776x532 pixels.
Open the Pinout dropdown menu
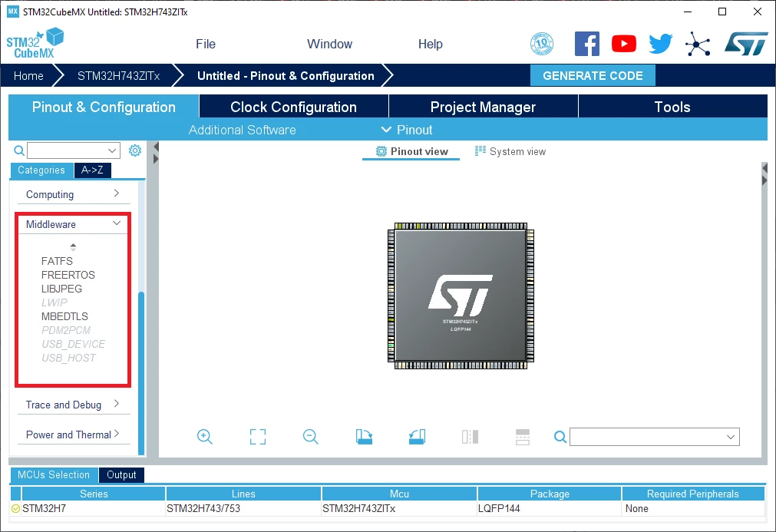point(406,130)
